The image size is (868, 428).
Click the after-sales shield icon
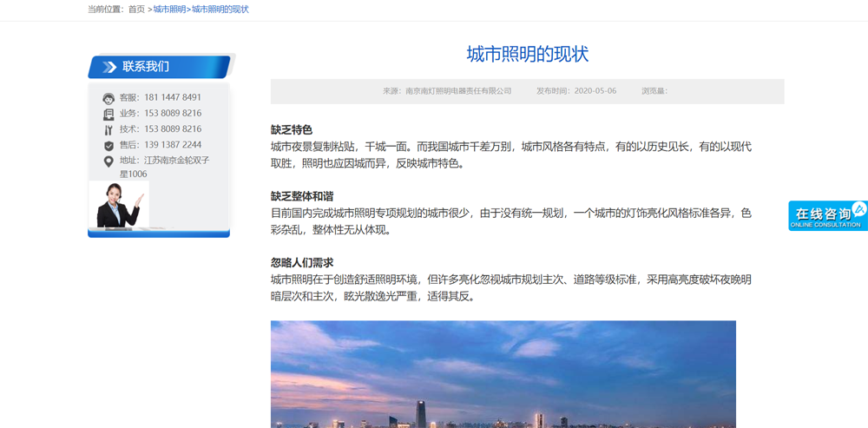point(108,146)
